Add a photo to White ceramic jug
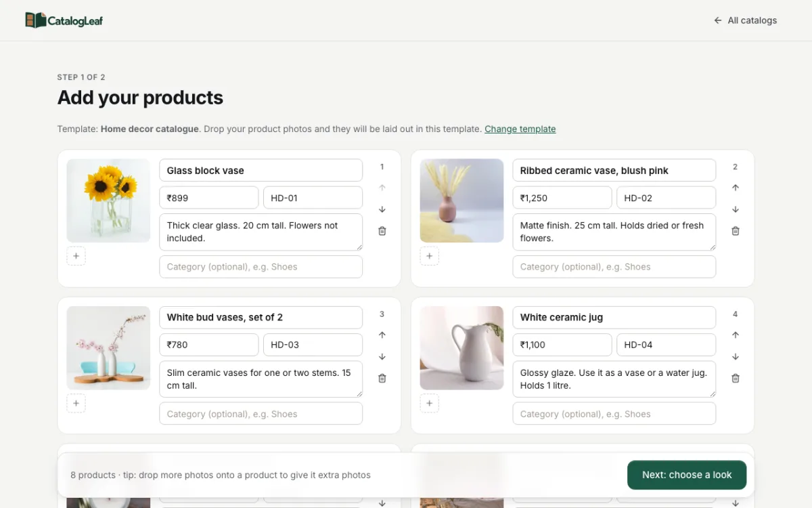Screen dimensions: 812x508 point(429,404)
